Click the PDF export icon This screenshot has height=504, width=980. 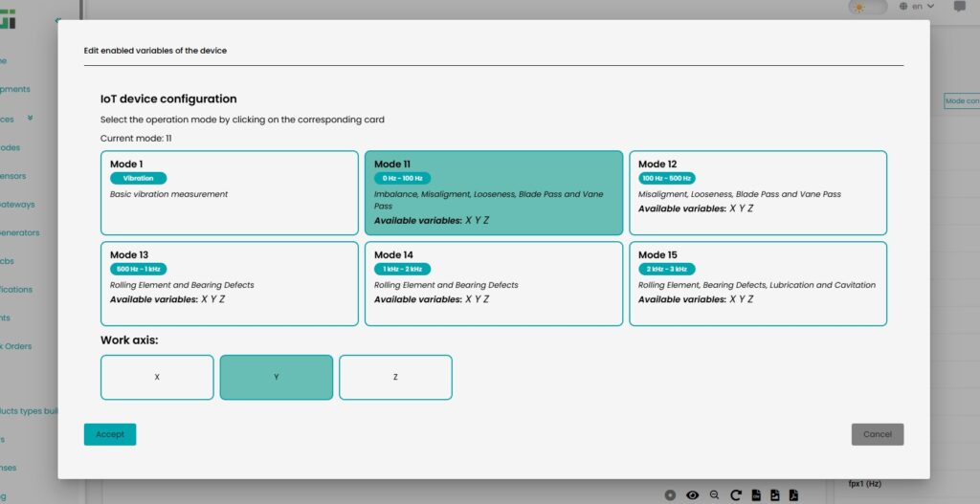(794, 495)
